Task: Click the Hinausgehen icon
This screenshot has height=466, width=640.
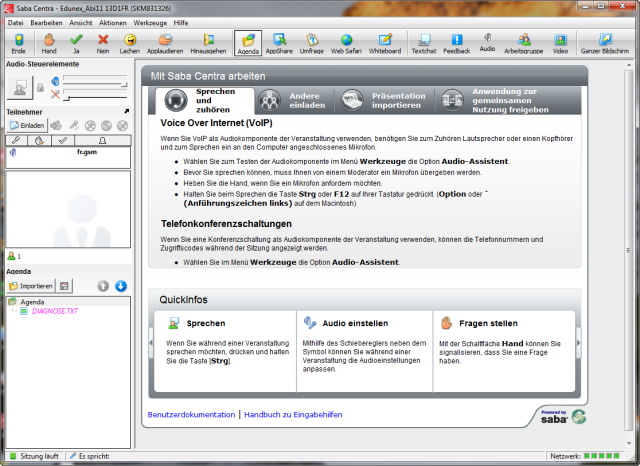Action: (x=208, y=44)
